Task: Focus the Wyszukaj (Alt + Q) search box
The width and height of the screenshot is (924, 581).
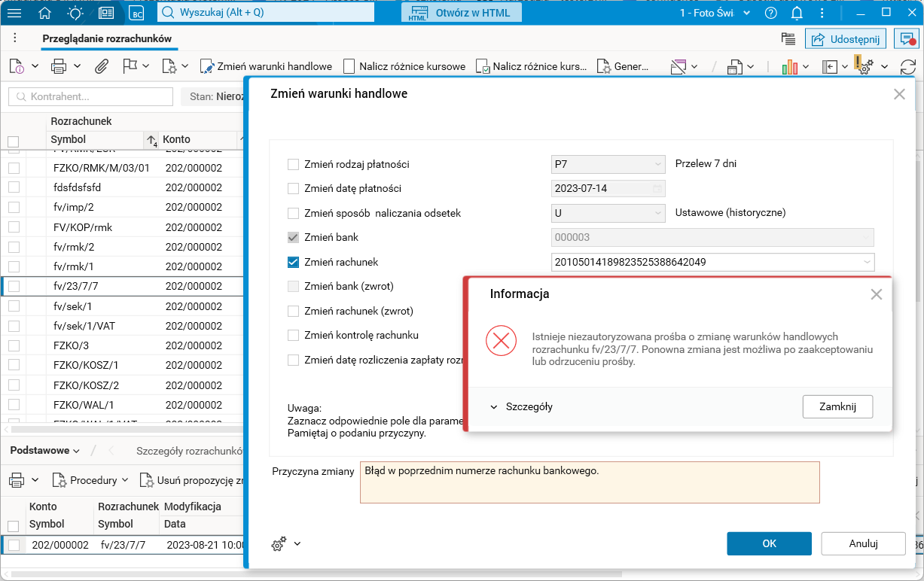Action: [266, 13]
